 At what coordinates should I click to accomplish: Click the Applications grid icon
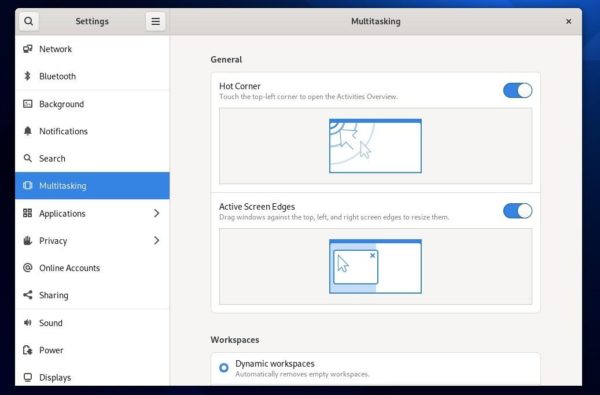click(28, 213)
